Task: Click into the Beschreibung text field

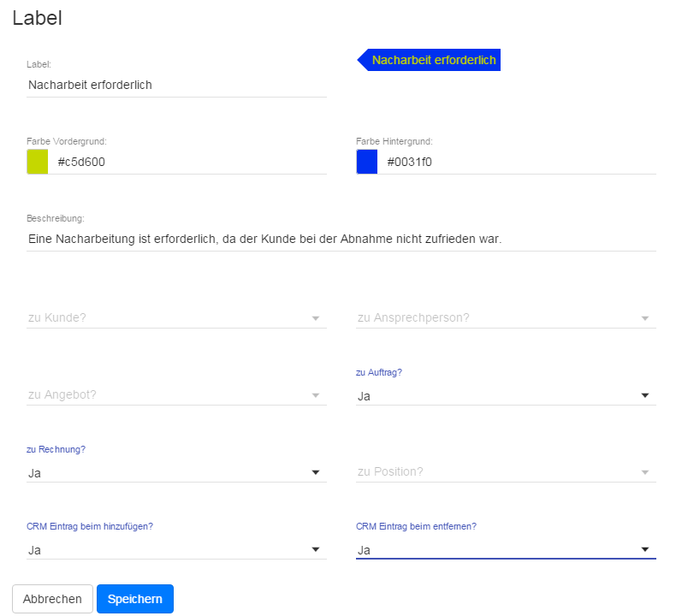Action: (341, 239)
